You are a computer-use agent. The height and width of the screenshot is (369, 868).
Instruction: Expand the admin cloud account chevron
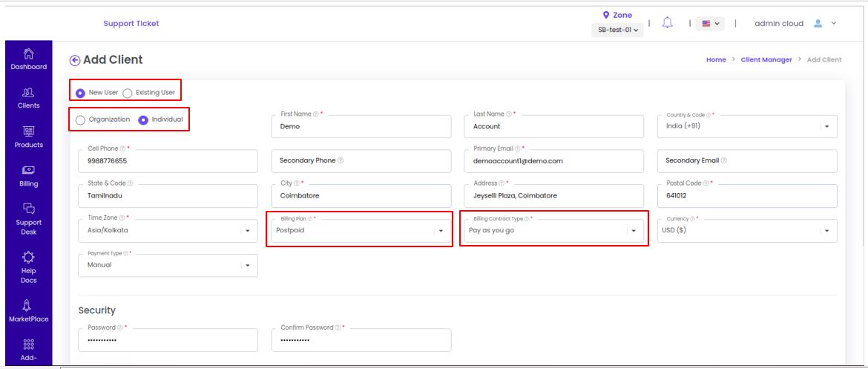click(x=834, y=23)
